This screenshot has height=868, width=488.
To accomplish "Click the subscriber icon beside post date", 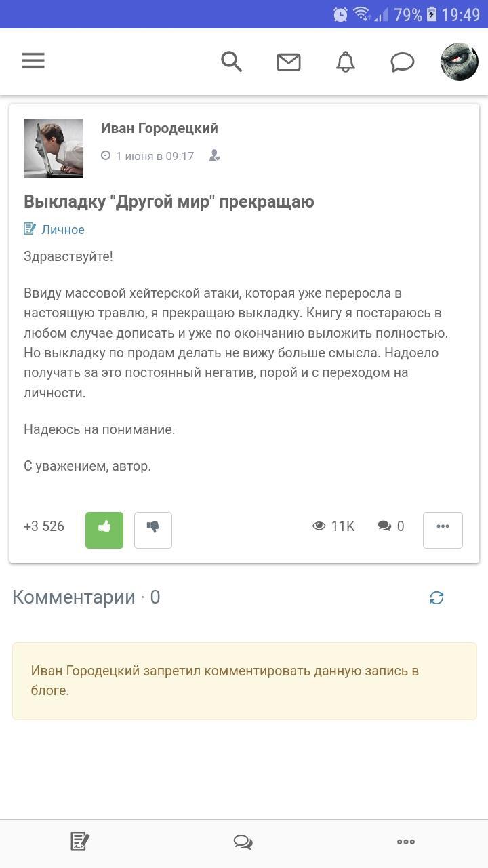I will (214, 156).
